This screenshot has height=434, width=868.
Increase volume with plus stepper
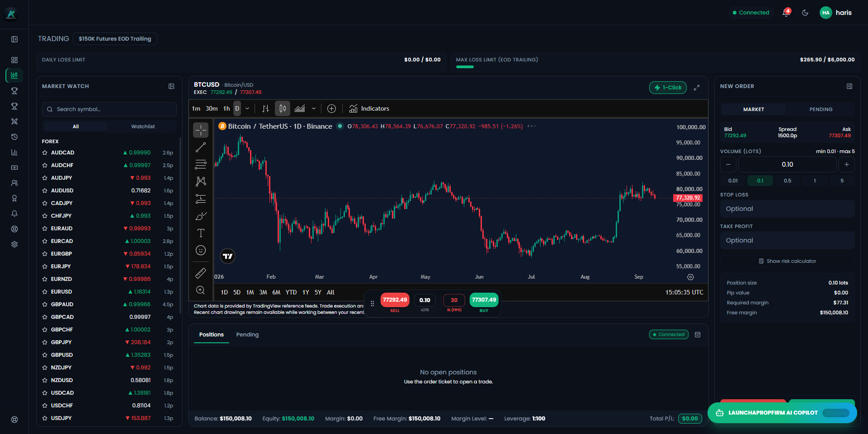click(x=846, y=164)
